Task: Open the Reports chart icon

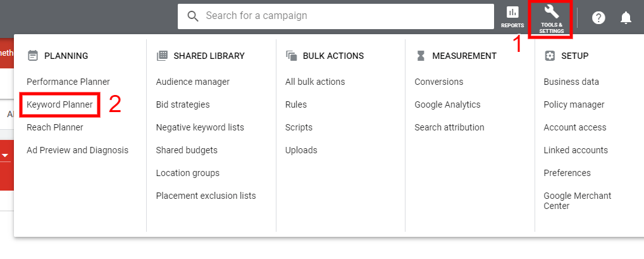Action: click(x=512, y=13)
